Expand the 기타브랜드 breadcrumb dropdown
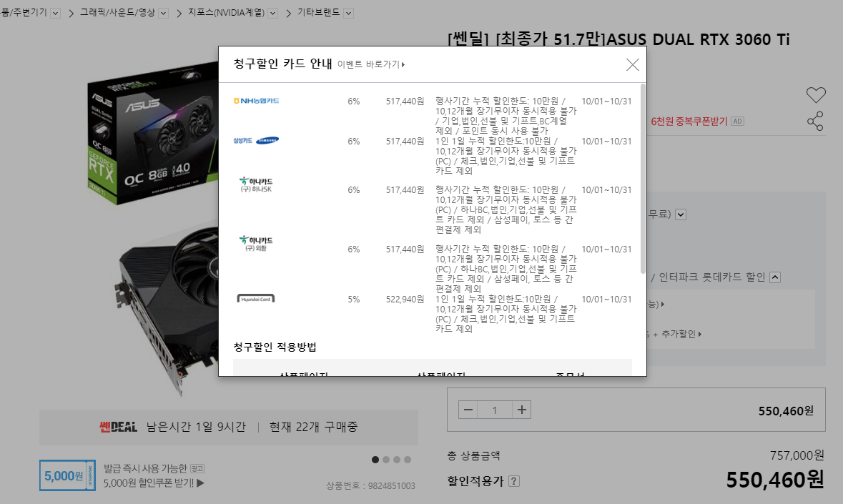843x504 pixels. (x=348, y=14)
